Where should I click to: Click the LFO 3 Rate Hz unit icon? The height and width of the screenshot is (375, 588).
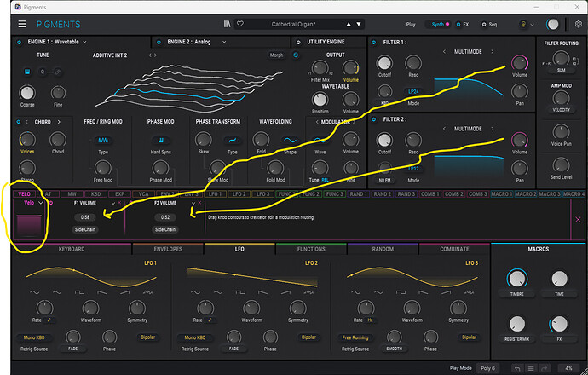pos(370,320)
